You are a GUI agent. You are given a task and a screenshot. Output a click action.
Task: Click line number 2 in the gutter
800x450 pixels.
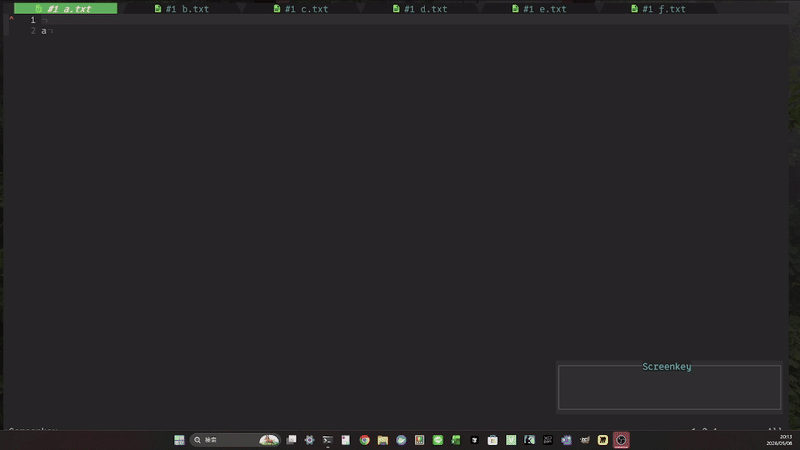pos(33,31)
